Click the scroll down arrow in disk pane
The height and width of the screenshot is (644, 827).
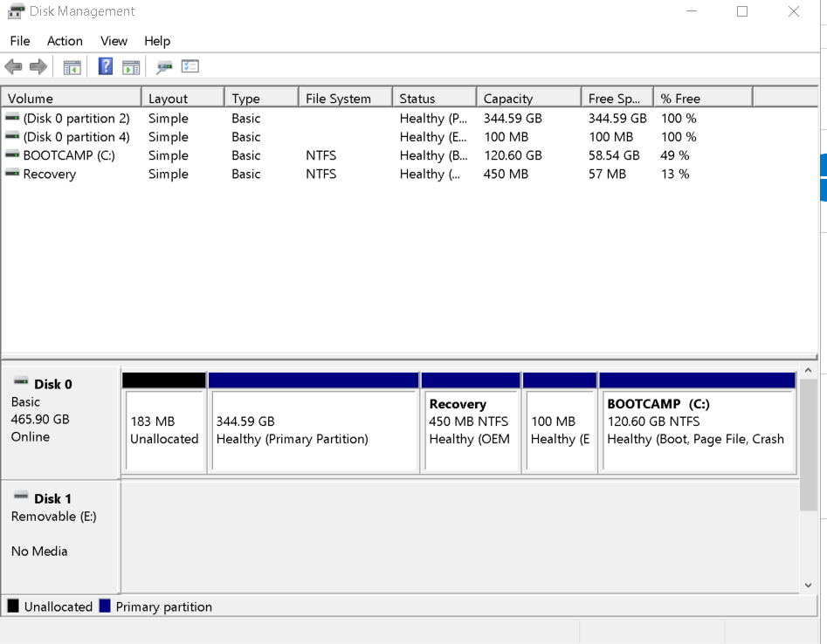tap(808, 585)
